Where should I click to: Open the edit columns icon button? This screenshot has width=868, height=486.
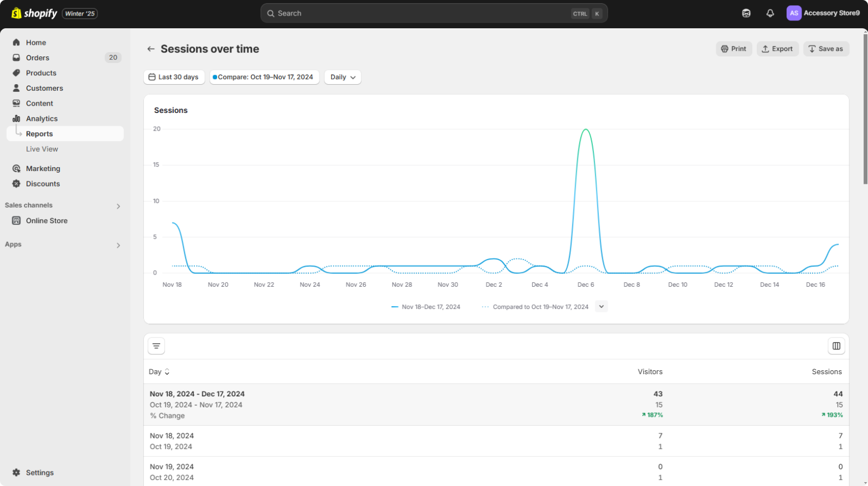(836, 346)
